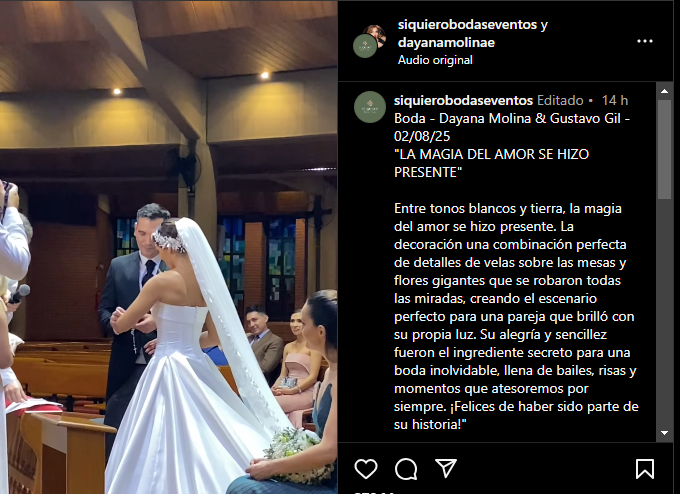Viewport: 680px width, 494px height.
Task: Click the wedding video to pause
Action: click(169, 247)
